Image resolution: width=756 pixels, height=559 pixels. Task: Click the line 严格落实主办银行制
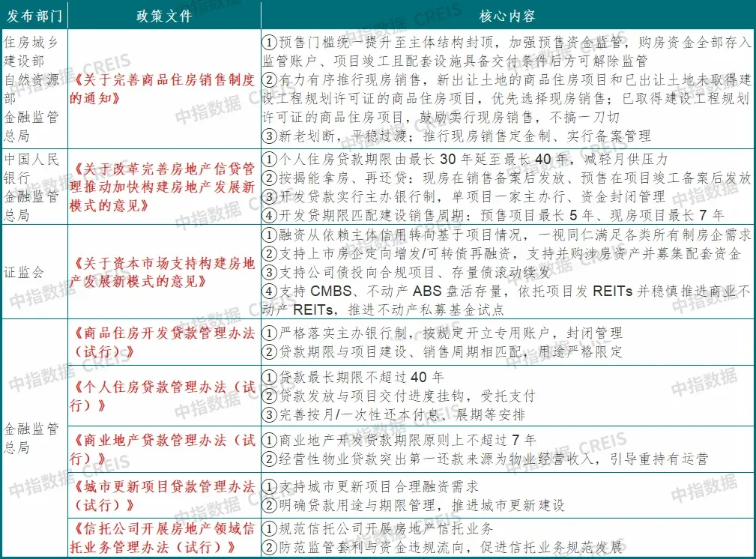(x=442, y=333)
